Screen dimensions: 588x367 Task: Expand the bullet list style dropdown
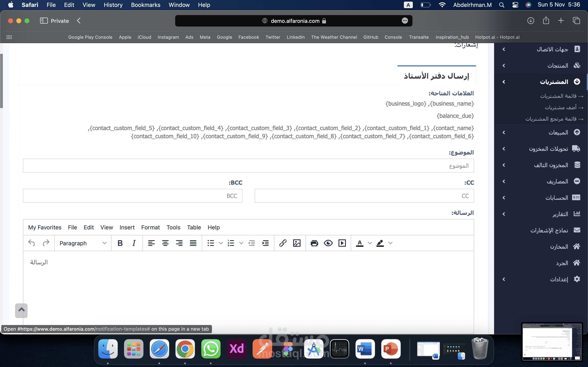221,243
